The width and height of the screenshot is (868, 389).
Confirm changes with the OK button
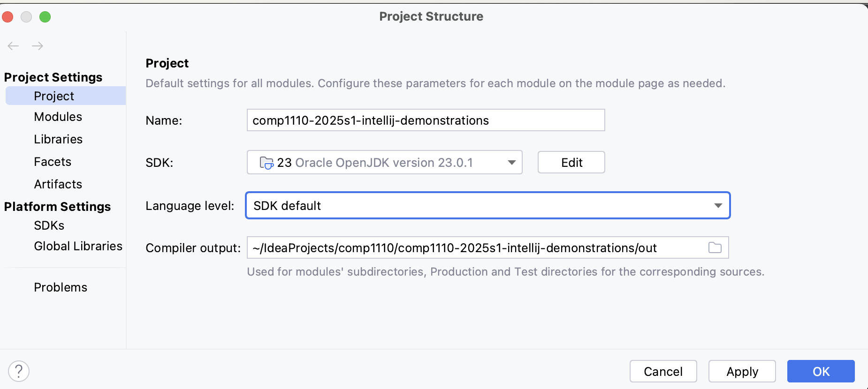click(x=820, y=371)
